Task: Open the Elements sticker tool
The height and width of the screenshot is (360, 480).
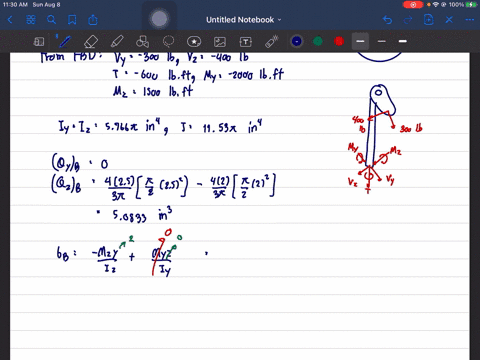Action: [x=194, y=42]
